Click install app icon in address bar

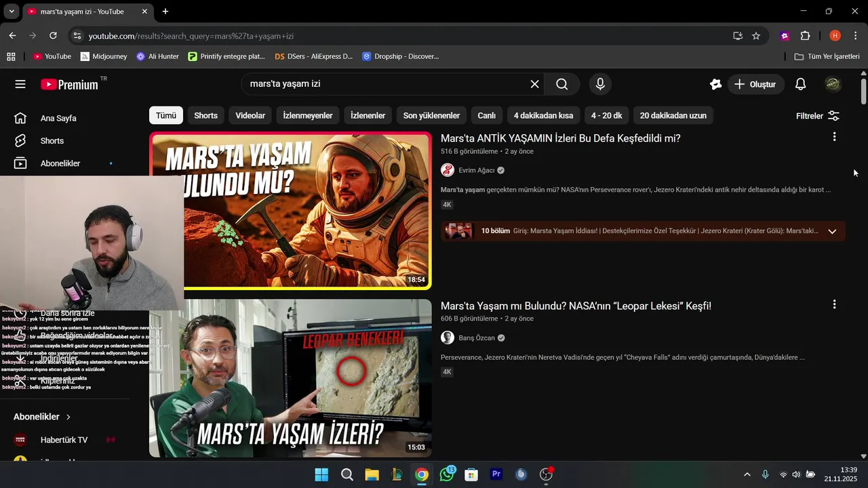[737, 36]
